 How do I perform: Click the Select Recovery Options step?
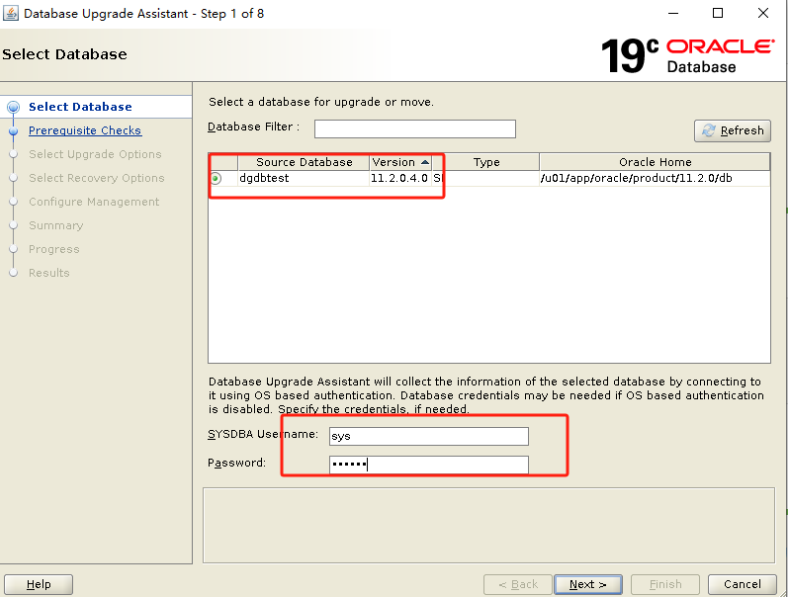pos(96,178)
